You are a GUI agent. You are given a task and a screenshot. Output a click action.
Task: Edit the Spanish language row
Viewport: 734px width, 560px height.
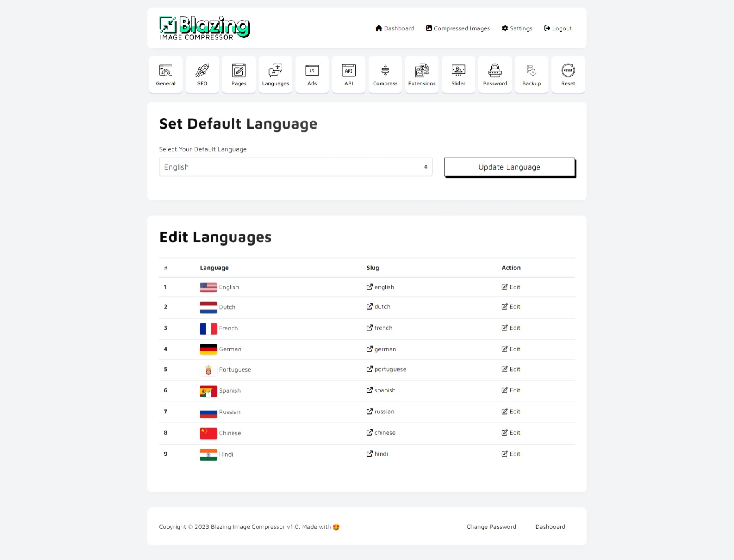click(x=511, y=390)
